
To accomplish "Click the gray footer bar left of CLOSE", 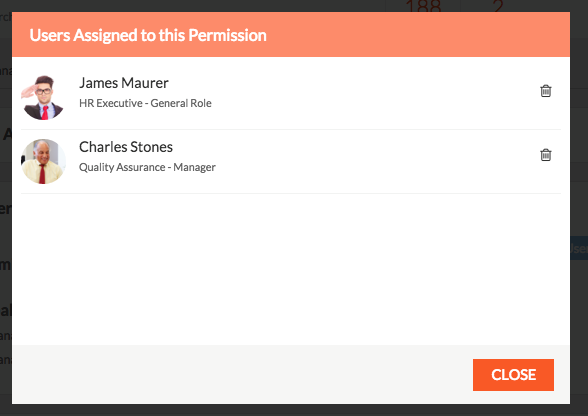I will (242, 374).
